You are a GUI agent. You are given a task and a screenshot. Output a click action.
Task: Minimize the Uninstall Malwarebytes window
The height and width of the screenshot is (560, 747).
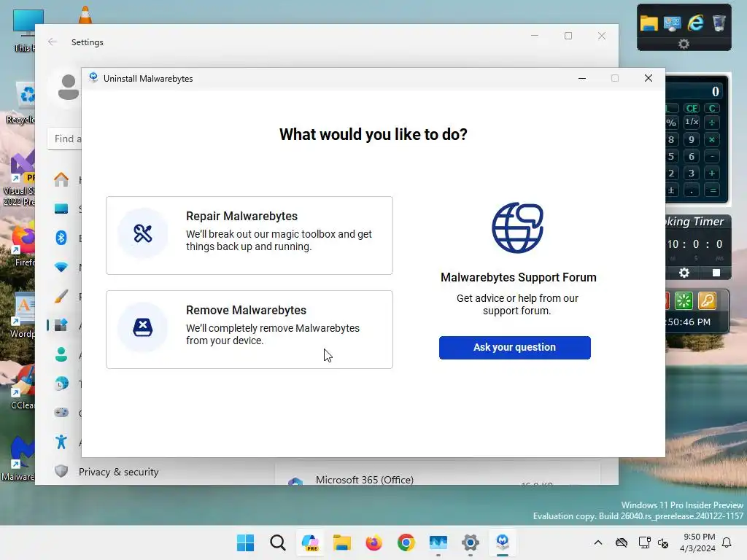point(581,78)
